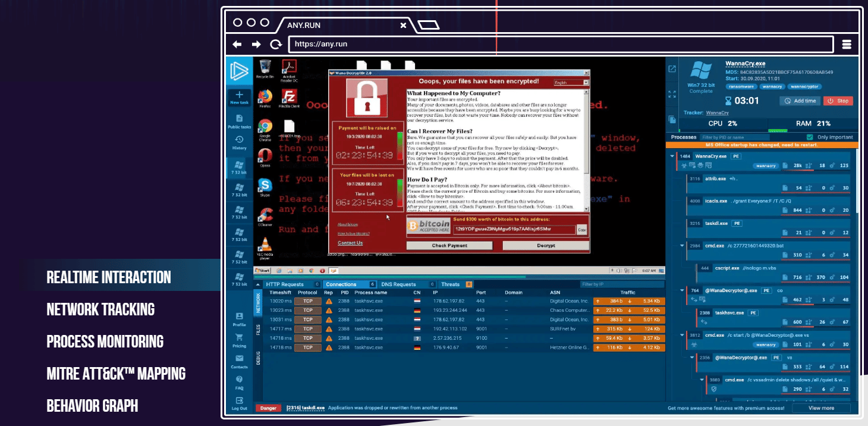The width and height of the screenshot is (868, 426).
Task: Switch to the HTTP Requests tab
Action: pyautogui.click(x=284, y=284)
